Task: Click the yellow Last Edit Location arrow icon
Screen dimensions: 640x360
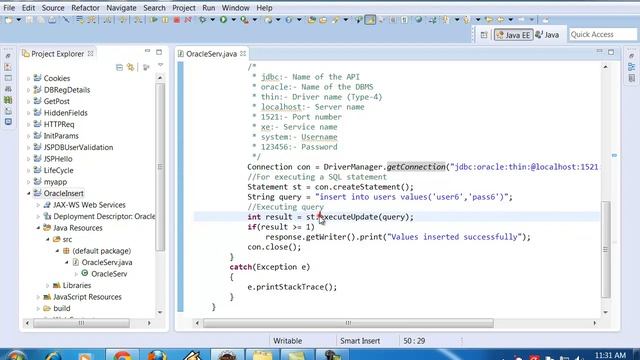Action: pyautogui.click(x=489, y=20)
